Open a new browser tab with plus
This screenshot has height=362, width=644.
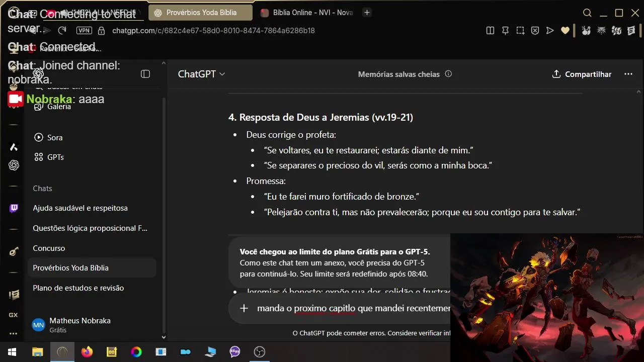(367, 13)
